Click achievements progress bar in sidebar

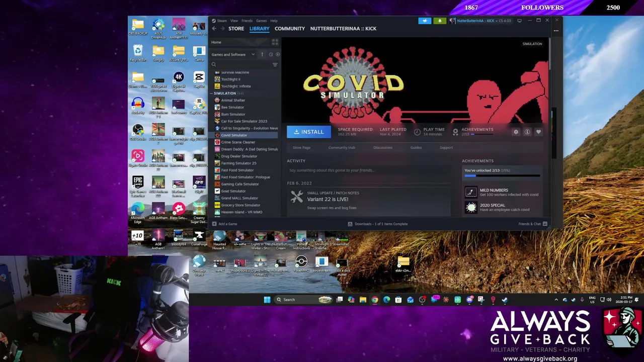click(x=502, y=175)
